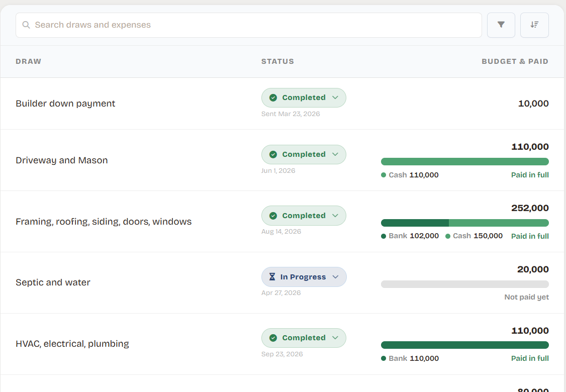Select Framing, roofing, siding, doors, windows draw
This screenshot has height=392, width=566.
click(104, 222)
